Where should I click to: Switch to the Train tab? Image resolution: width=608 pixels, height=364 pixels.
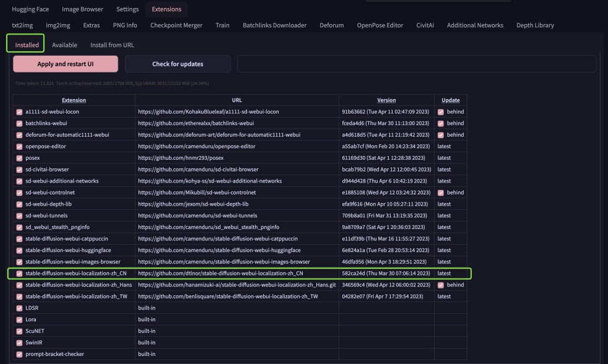click(222, 25)
